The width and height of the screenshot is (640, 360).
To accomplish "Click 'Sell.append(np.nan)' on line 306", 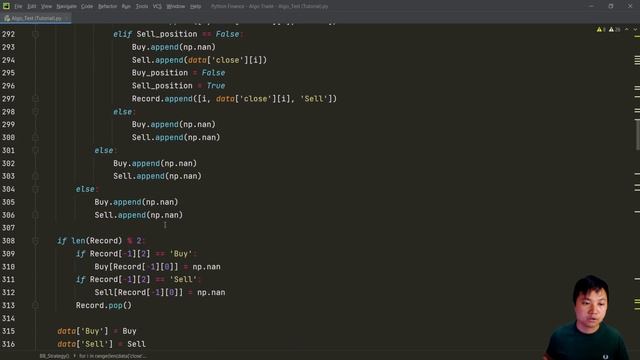I will coord(139,215).
